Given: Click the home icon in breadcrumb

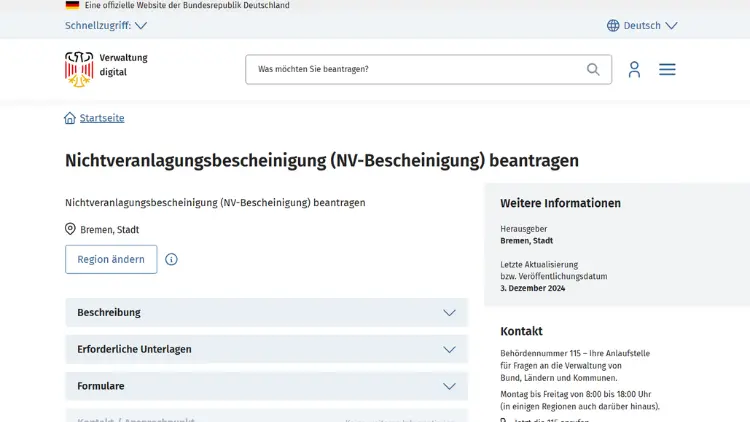Looking at the screenshot, I should coord(70,118).
